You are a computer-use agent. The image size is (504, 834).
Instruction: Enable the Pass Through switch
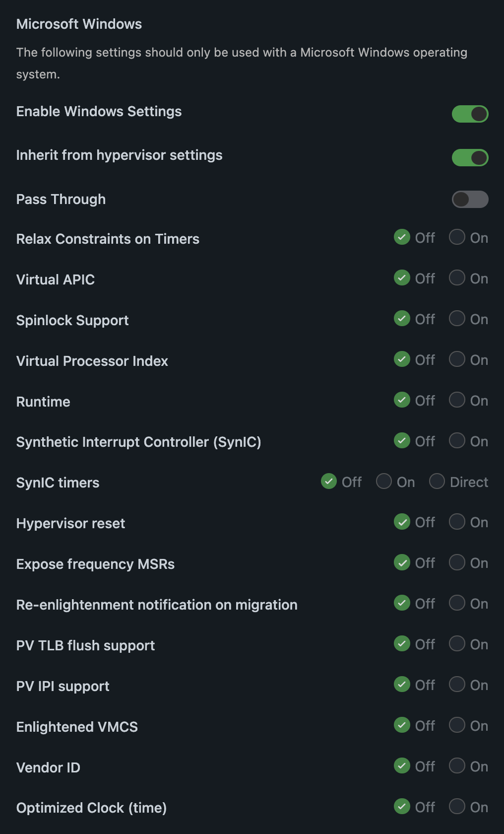pos(470,199)
